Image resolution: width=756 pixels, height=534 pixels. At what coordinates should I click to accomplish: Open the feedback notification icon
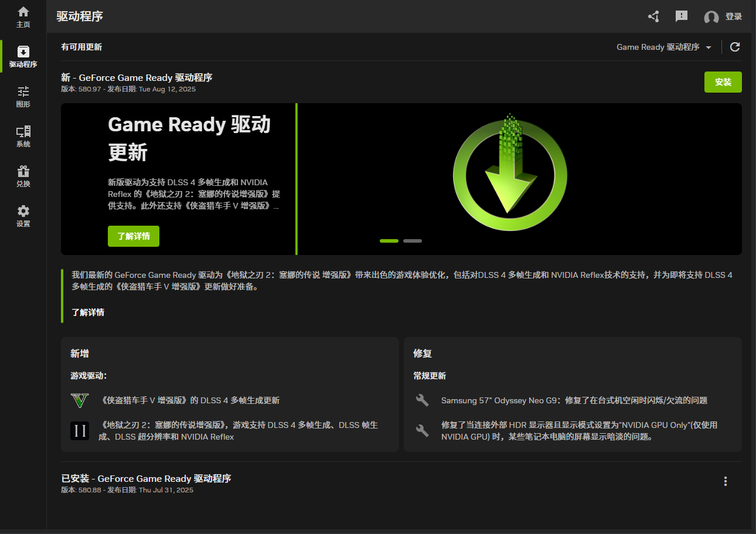coord(682,16)
